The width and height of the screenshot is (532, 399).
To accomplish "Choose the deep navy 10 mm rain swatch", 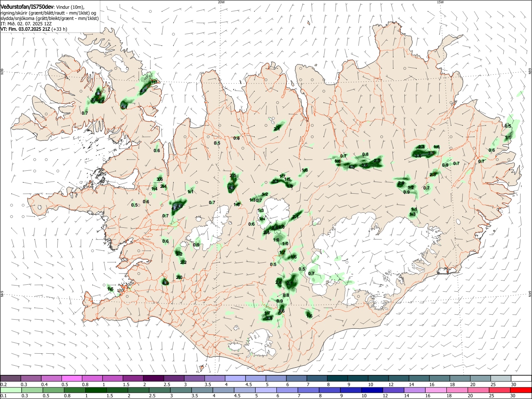I will tap(371, 390).
